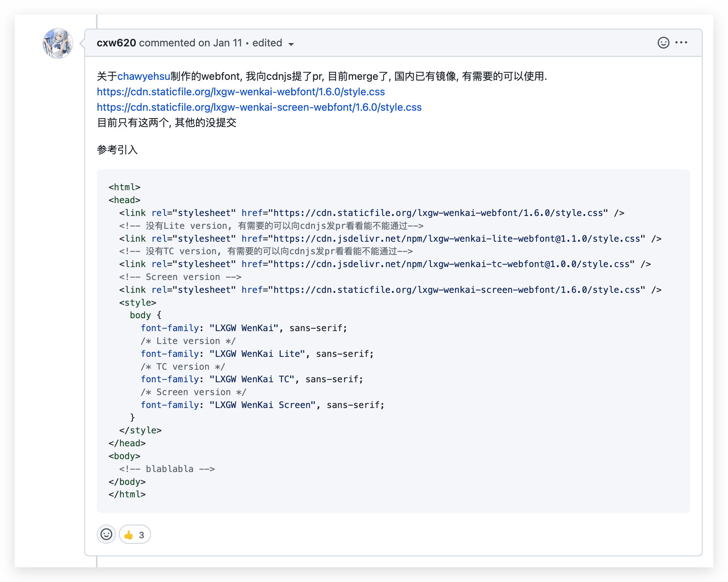Screen dimensions: 728x582
Task: Click the '<html>' opening tag in code
Action: (x=124, y=187)
